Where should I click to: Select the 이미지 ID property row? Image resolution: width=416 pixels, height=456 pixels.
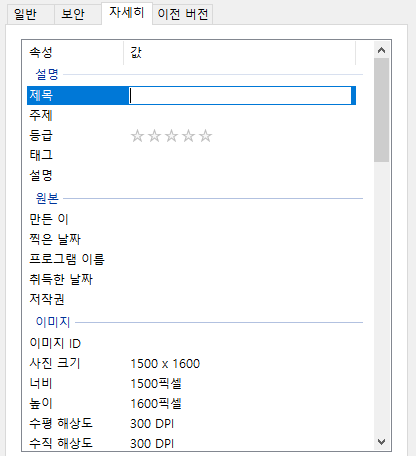click(x=192, y=343)
